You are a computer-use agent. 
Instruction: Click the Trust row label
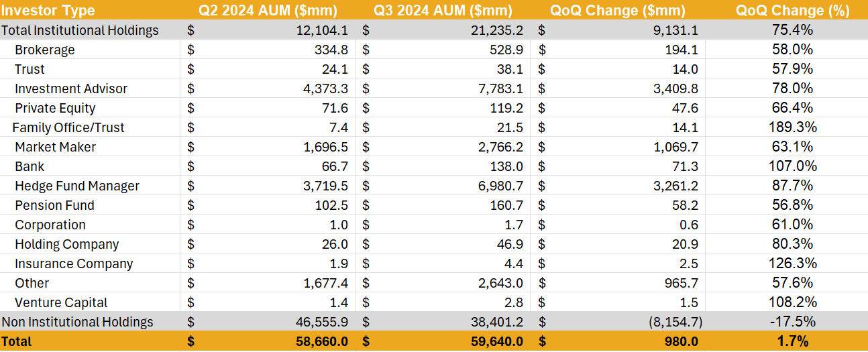[x=30, y=69]
